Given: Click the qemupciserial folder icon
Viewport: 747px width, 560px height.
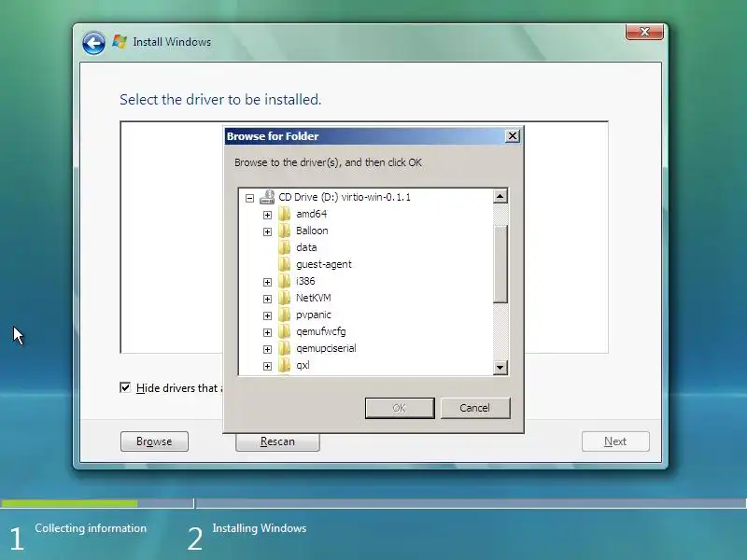Looking at the screenshot, I should (285, 348).
